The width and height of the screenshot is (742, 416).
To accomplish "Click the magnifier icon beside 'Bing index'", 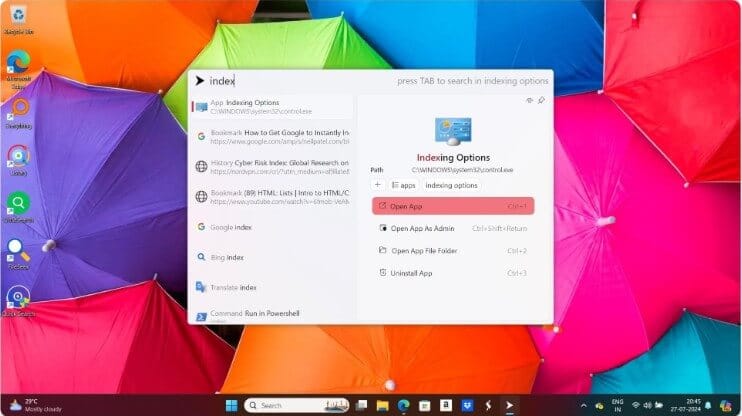I will click(x=201, y=257).
